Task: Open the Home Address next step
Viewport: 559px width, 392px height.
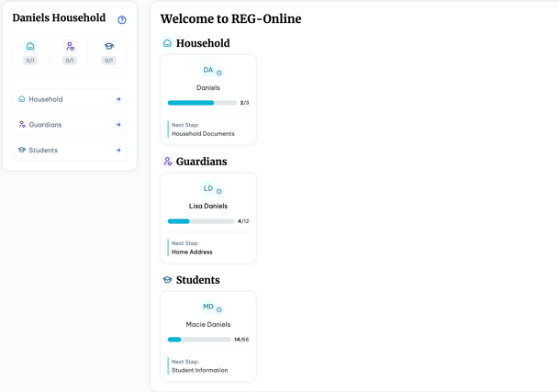Action: coord(192,252)
